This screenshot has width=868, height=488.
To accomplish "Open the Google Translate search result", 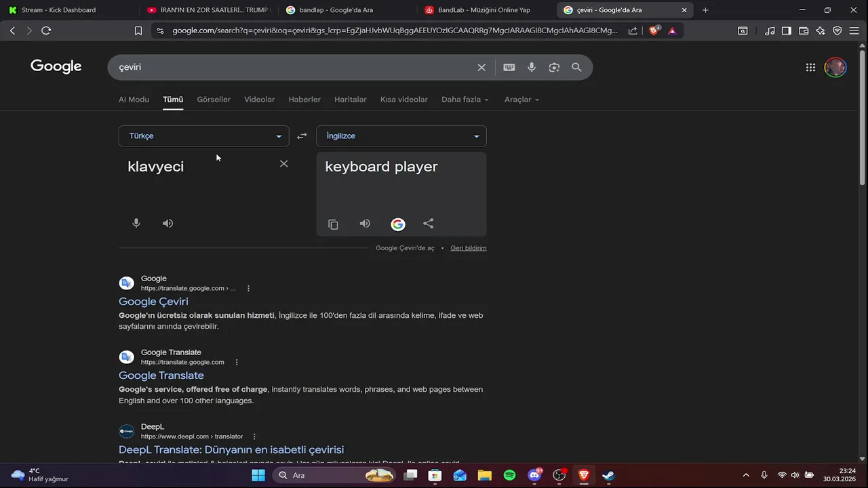I will pos(161,375).
